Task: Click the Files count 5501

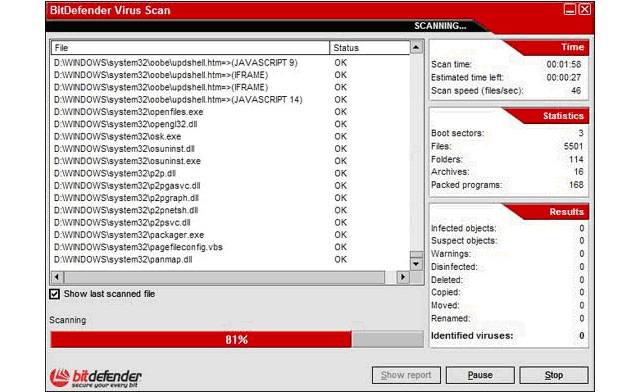Action: pos(573,146)
